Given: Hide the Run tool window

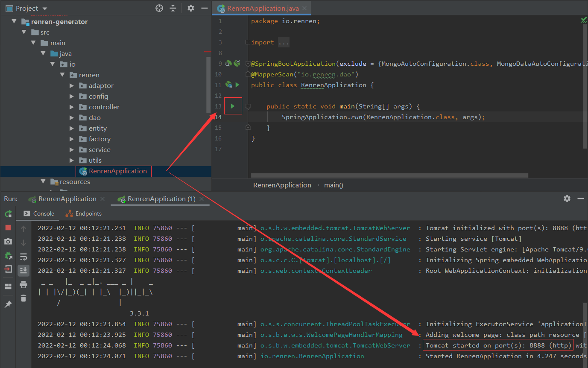Looking at the screenshot, I should [x=581, y=199].
